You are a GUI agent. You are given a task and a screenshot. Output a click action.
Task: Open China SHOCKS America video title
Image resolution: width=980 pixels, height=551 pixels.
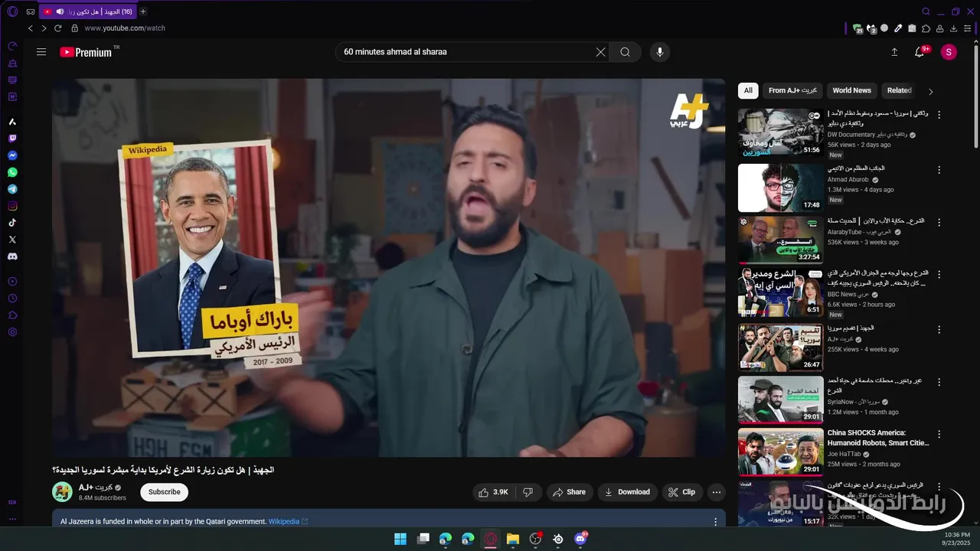(878, 438)
